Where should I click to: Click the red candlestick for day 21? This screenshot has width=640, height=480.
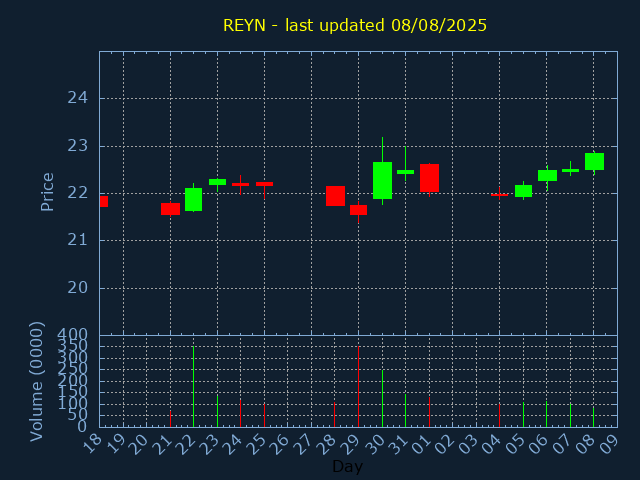tap(170, 209)
